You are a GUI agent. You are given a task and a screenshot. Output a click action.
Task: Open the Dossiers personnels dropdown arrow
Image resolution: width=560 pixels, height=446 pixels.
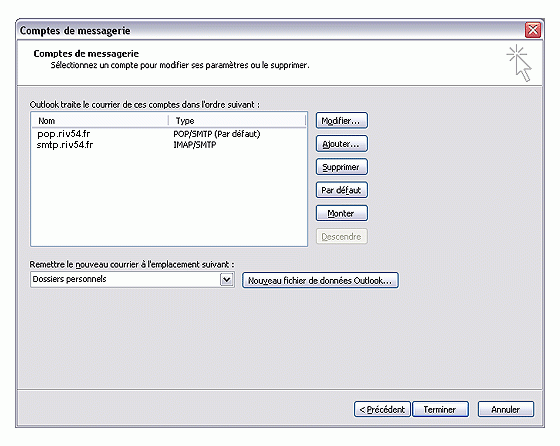click(227, 279)
